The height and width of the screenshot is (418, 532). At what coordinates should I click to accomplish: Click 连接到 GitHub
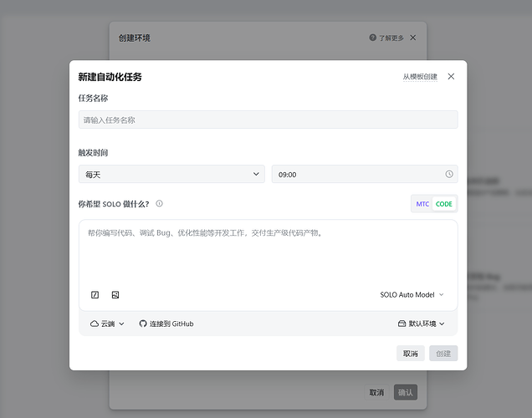coord(166,324)
